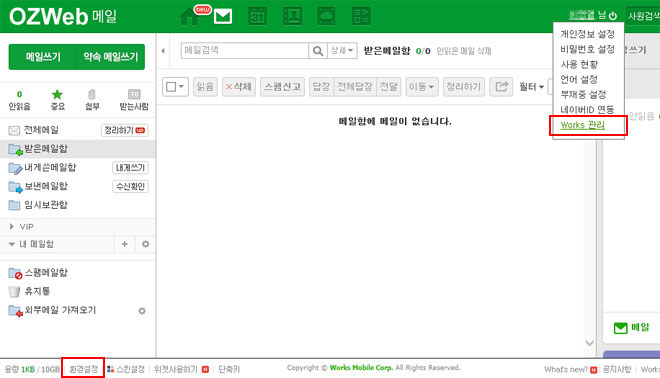Open the 보낸메일함 folder

click(46, 186)
